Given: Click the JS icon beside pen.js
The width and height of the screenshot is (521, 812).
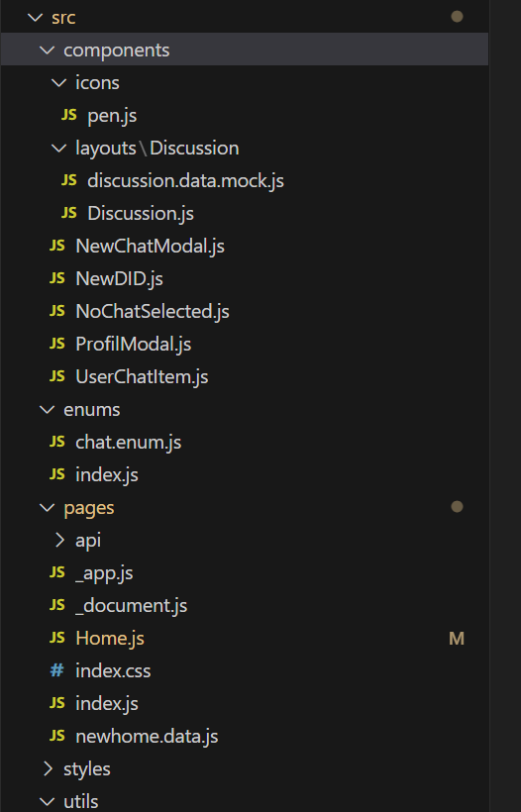Looking at the screenshot, I should pyautogui.click(x=69, y=115).
